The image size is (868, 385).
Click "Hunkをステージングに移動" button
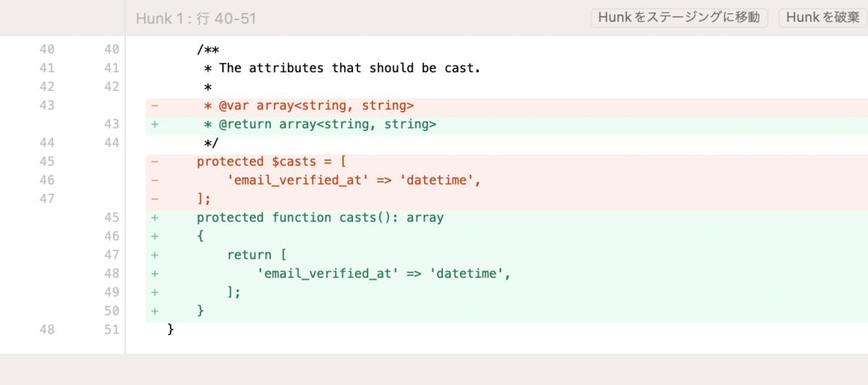679,18
